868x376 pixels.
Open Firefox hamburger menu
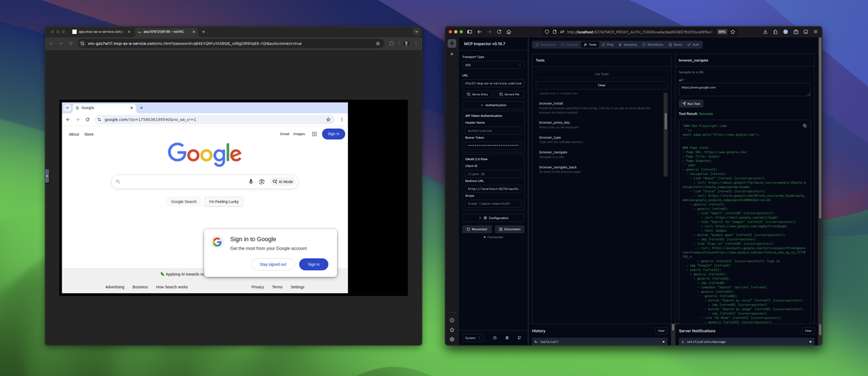pos(815,32)
